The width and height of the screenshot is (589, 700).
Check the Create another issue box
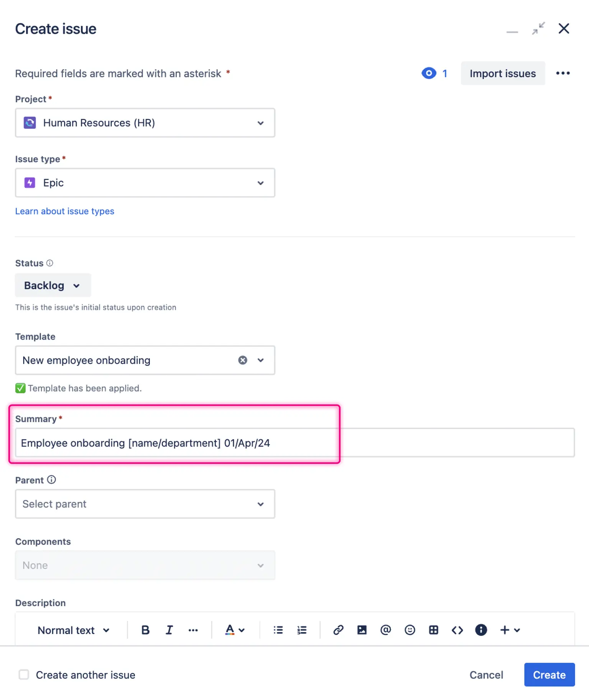[24, 674]
